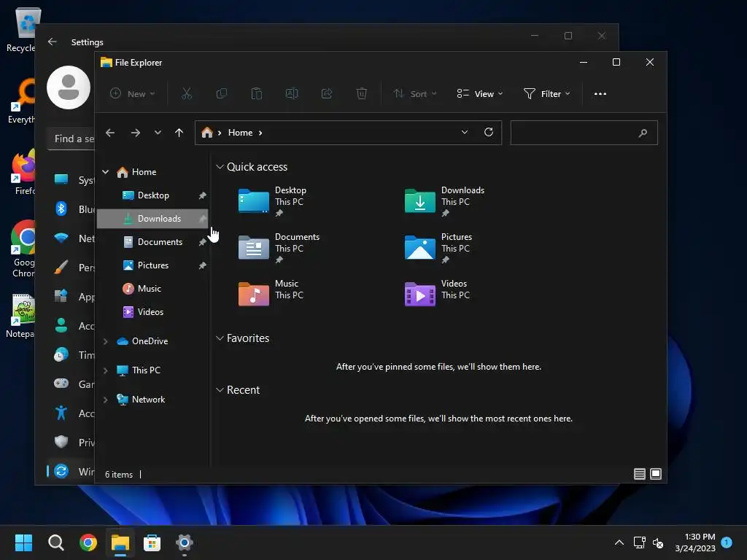
Task: Open the View dropdown menu
Action: tap(480, 94)
